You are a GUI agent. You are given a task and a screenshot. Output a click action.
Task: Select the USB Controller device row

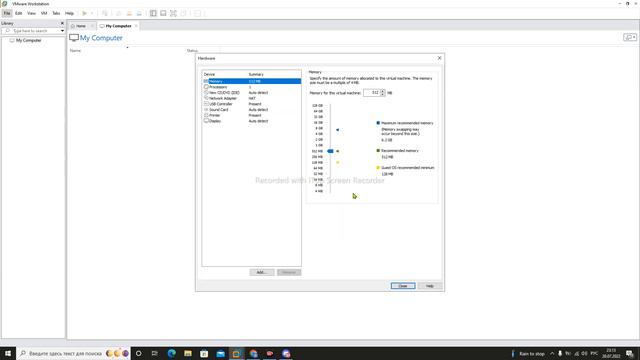point(252,104)
